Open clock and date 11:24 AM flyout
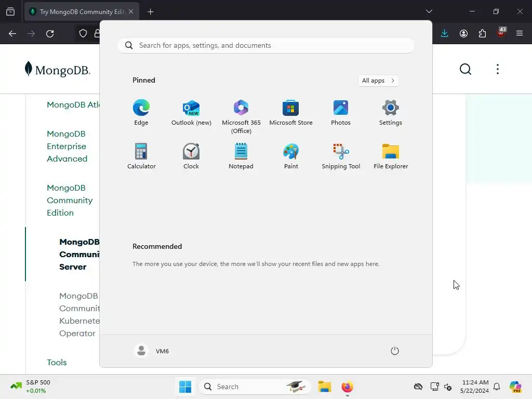 click(474, 387)
